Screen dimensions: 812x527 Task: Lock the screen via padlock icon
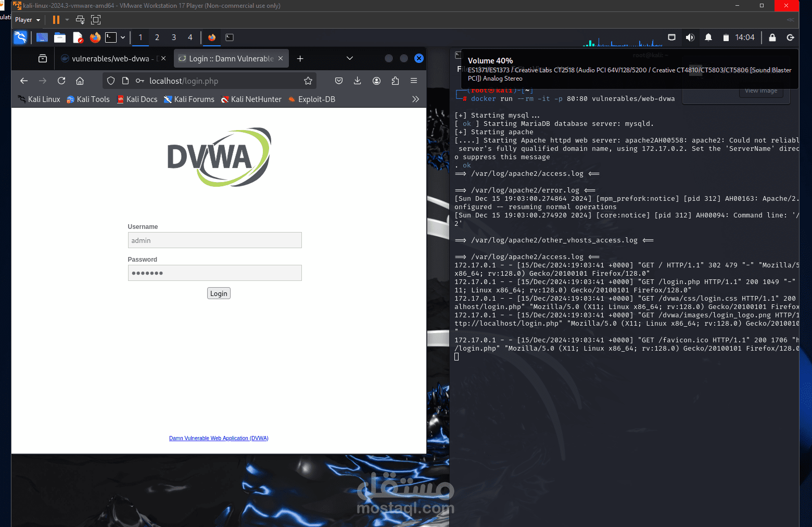772,37
